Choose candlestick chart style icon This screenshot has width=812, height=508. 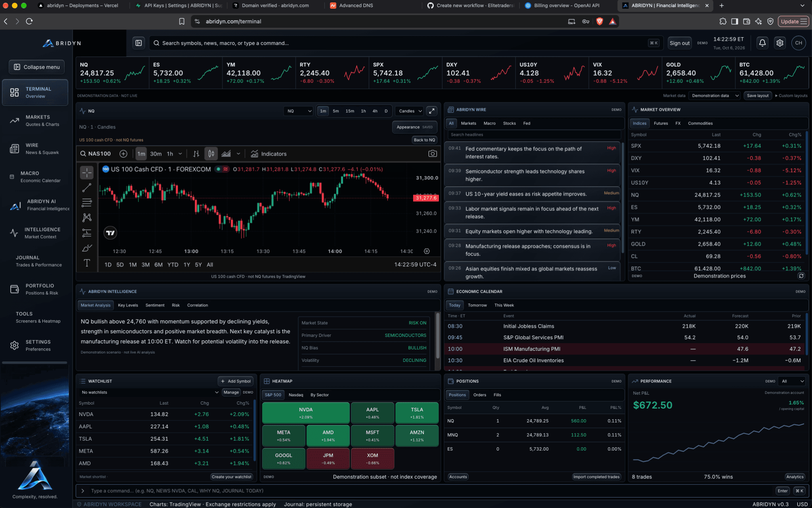pos(211,154)
